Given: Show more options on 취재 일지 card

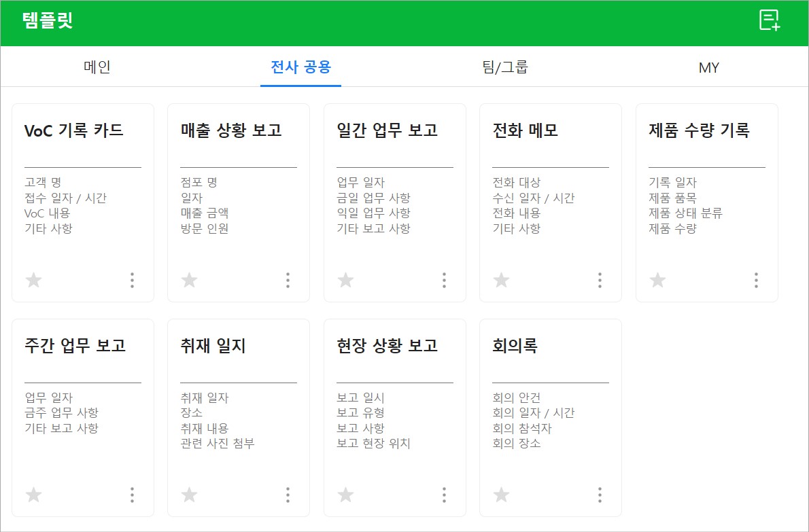Looking at the screenshot, I should click(x=288, y=495).
